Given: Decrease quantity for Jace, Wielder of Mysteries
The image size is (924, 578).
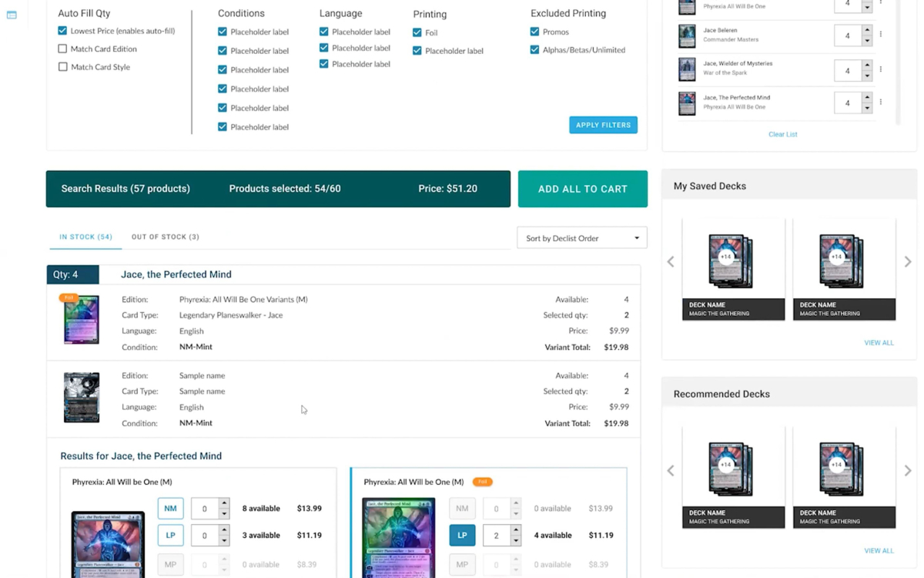Looking at the screenshot, I should tap(867, 76).
